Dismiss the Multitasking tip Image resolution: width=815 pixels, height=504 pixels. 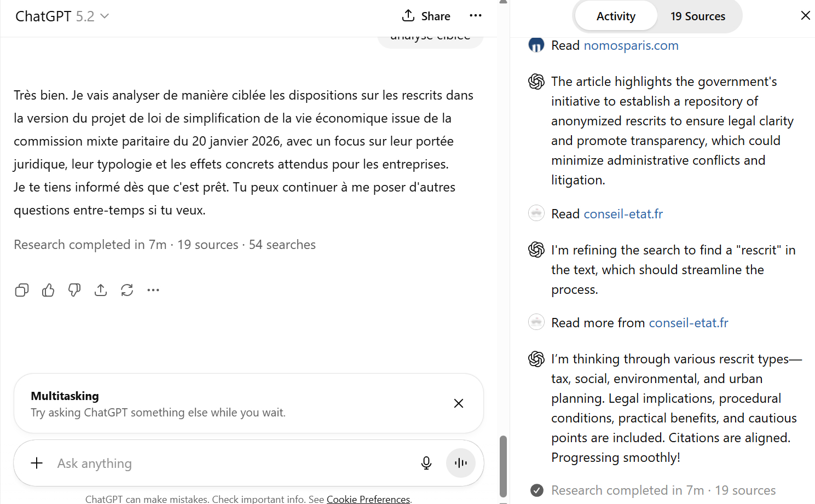tap(459, 403)
